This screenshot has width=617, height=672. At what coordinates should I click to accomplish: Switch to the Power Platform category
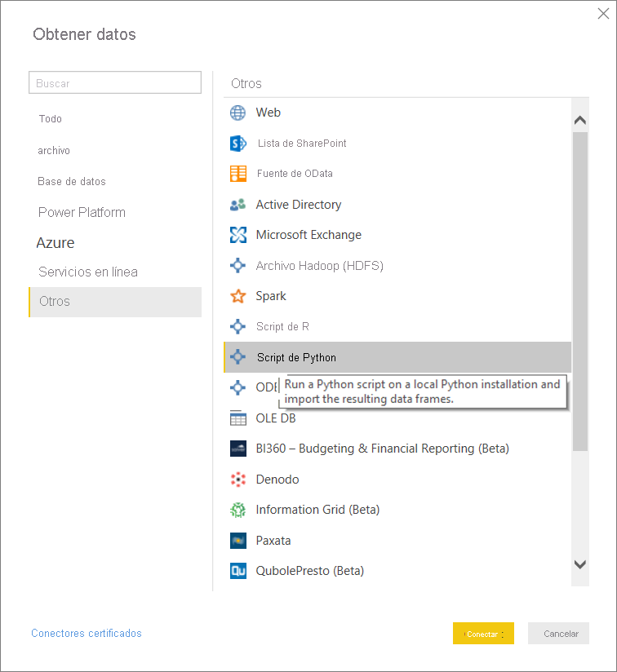82,212
